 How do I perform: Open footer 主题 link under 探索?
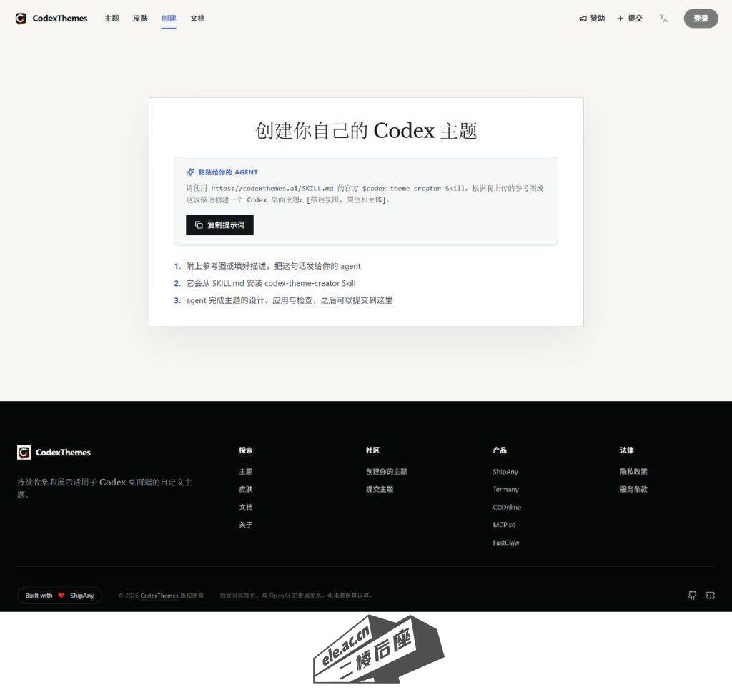pyautogui.click(x=246, y=472)
